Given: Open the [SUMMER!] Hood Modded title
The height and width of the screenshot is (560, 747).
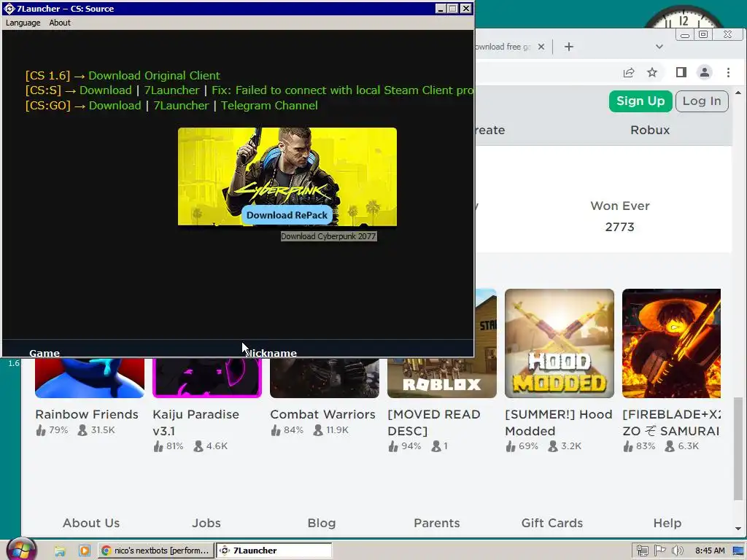Looking at the screenshot, I should pyautogui.click(x=558, y=423).
